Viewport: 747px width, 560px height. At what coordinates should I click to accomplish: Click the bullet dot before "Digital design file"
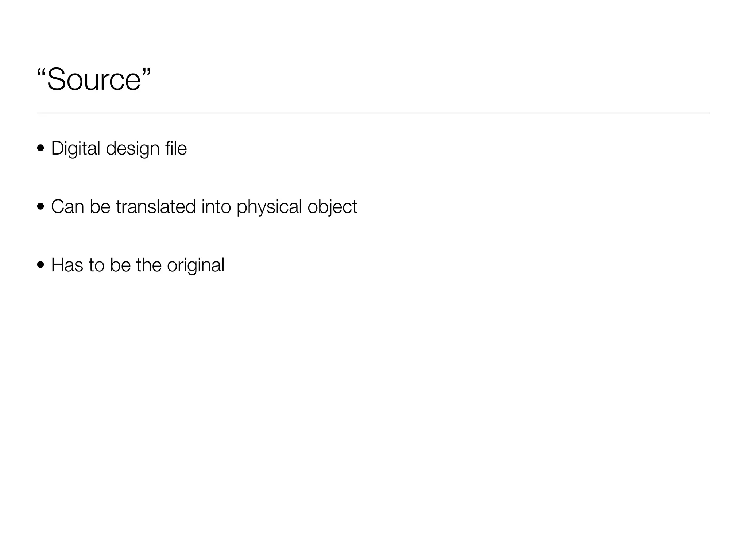coord(41,149)
